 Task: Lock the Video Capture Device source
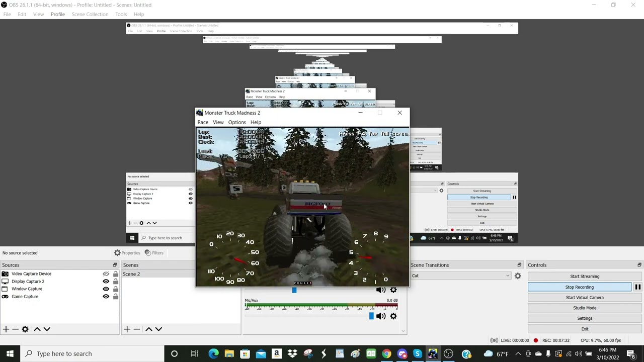115,274
